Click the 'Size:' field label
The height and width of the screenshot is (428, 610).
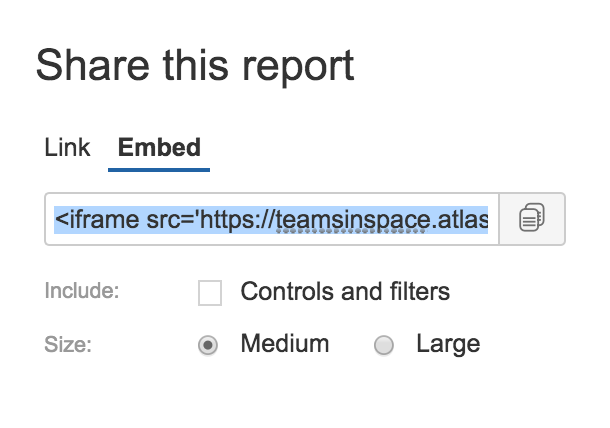[68, 344]
